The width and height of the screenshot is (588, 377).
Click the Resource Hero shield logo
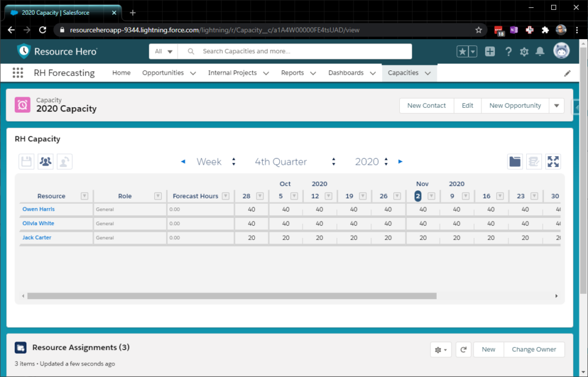click(24, 51)
